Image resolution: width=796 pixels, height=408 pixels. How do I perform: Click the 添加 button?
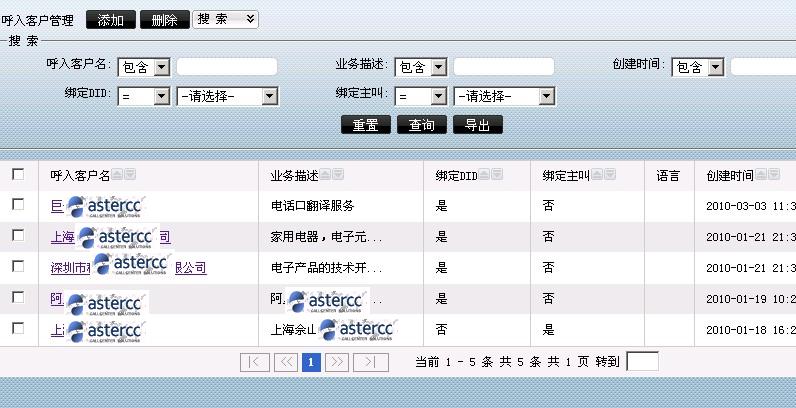tap(111, 20)
